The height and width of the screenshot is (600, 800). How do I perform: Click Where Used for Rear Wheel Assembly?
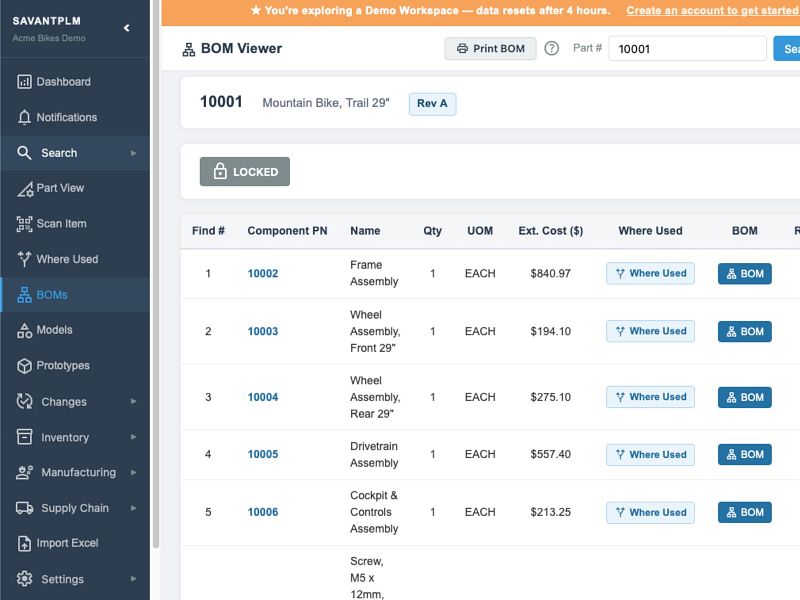pyautogui.click(x=651, y=397)
